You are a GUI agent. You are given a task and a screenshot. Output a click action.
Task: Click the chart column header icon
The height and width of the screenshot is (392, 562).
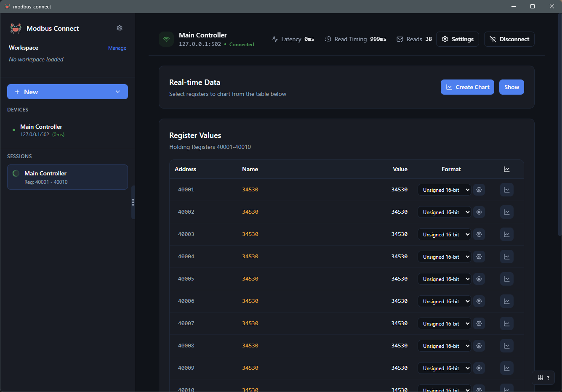click(x=506, y=169)
